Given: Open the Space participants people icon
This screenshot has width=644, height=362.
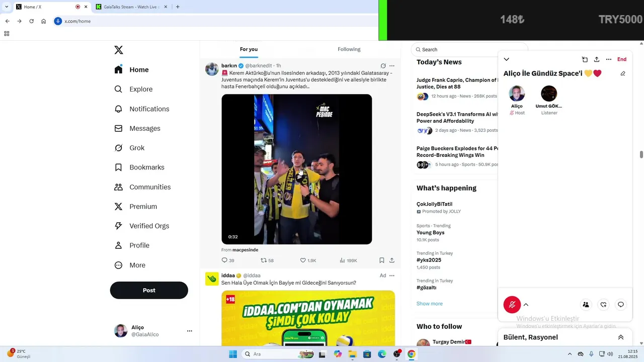Looking at the screenshot, I should coord(586,305).
